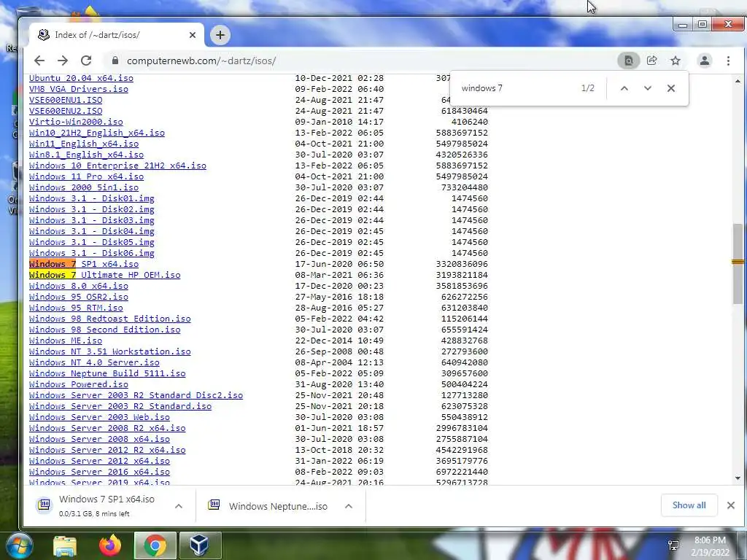Click the '1/2' find match counter

click(x=588, y=88)
